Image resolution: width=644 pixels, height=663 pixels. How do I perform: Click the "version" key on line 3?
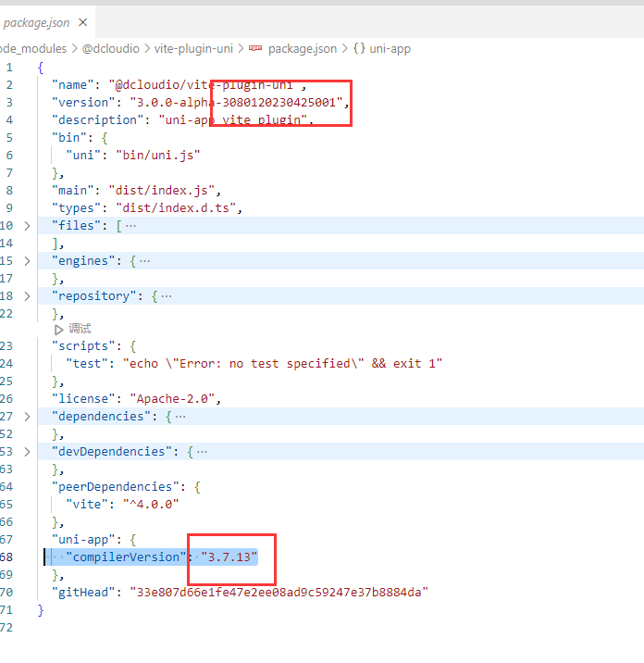coord(83,103)
